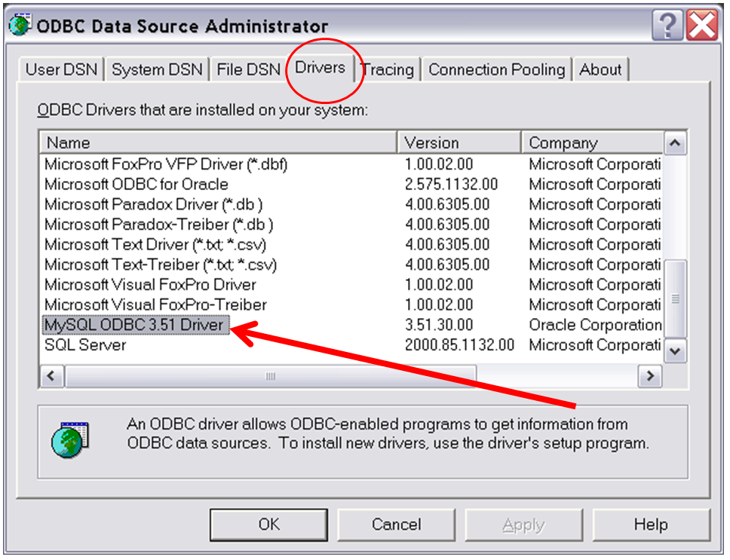730x560 pixels.
Task: Click the OK button
Action: click(268, 525)
